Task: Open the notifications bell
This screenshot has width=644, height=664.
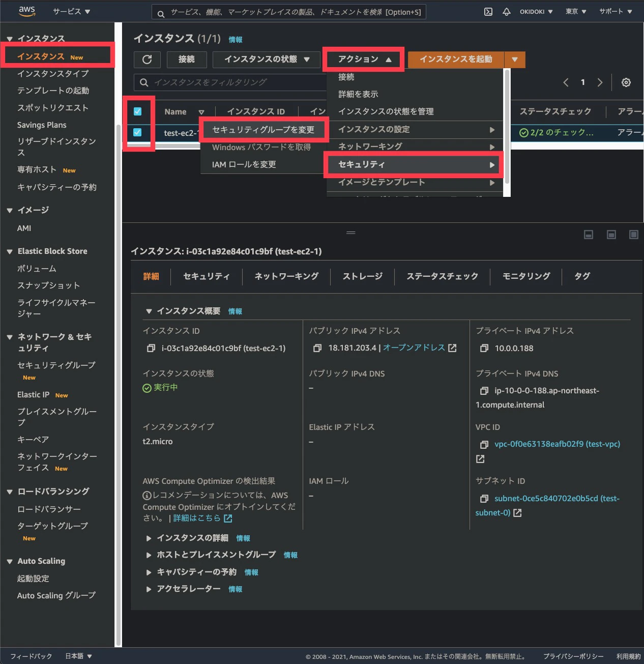Action: coord(507,12)
